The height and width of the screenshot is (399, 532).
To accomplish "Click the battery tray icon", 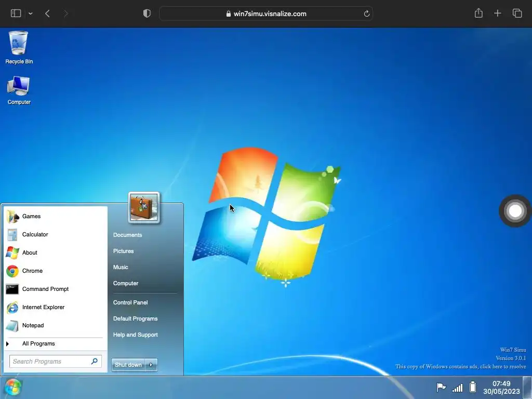I will (473, 387).
